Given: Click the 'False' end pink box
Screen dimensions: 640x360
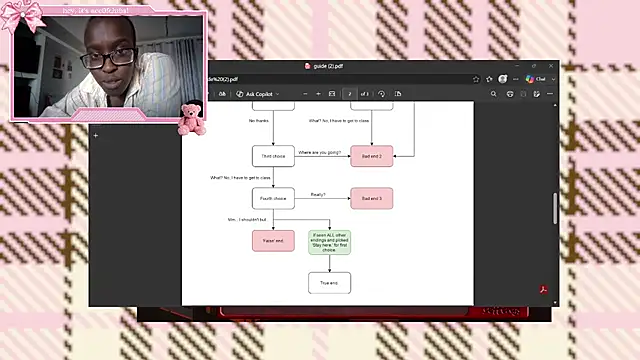Looking at the screenshot, I should click(x=273, y=241).
